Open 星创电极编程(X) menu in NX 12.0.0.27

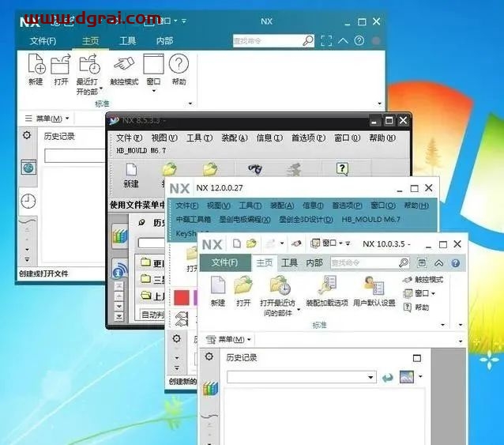pyautogui.click(x=245, y=219)
